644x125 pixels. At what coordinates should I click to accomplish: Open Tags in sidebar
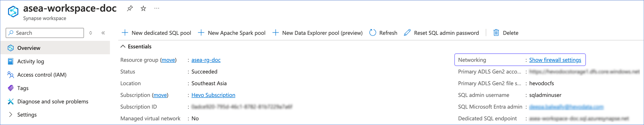click(23, 88)
